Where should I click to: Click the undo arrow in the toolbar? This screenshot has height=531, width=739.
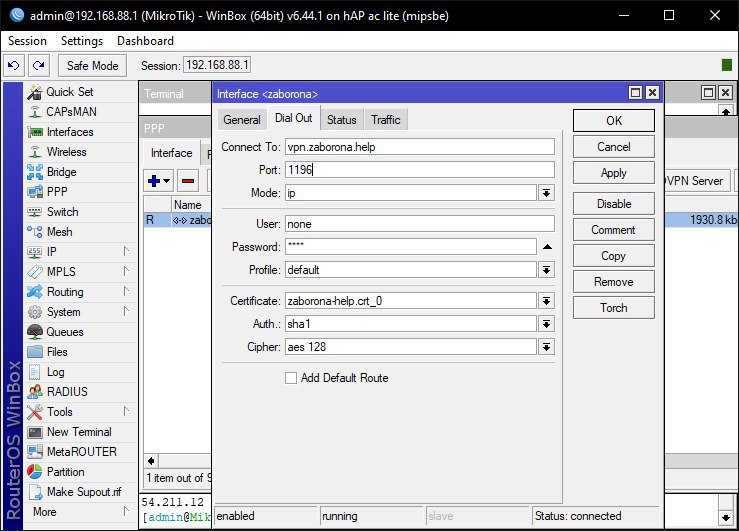pyautogui.click(x=14, y=65)
